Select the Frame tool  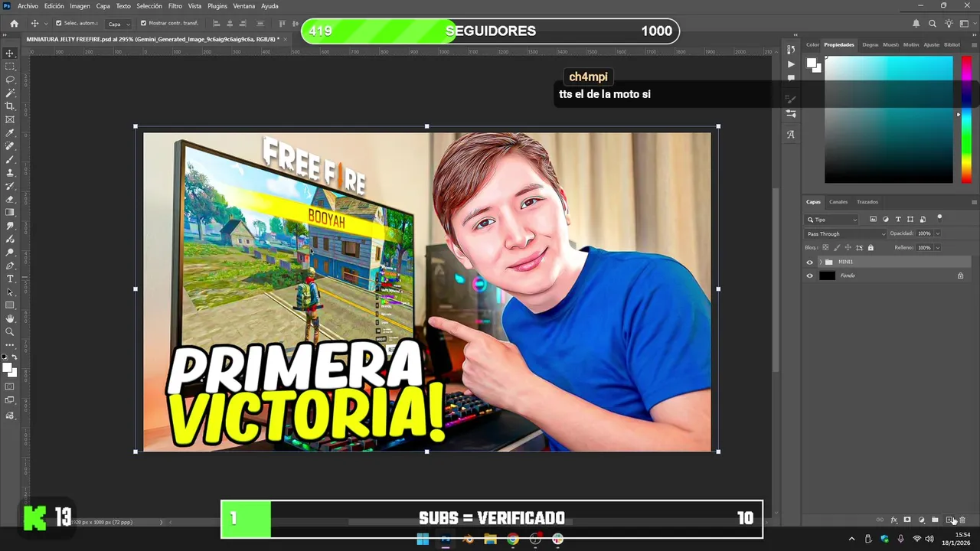[10, 119]
